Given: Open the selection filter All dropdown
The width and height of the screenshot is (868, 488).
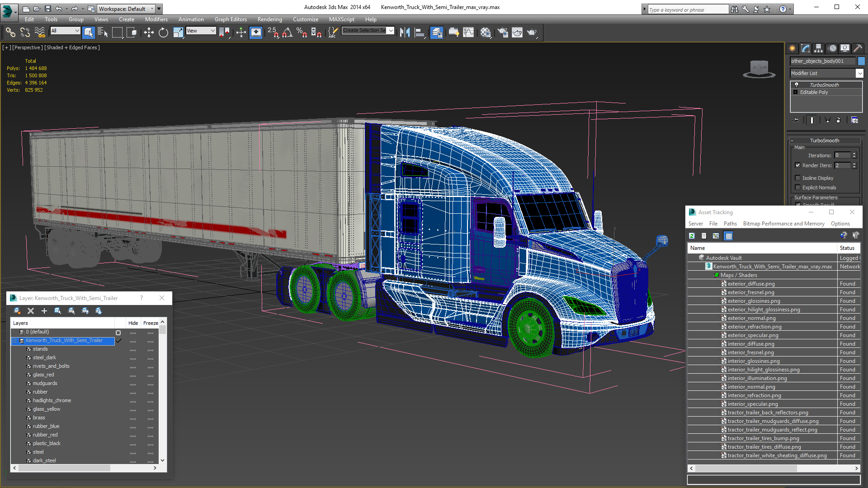Looking at the screenshot, I should coord(65,31).
